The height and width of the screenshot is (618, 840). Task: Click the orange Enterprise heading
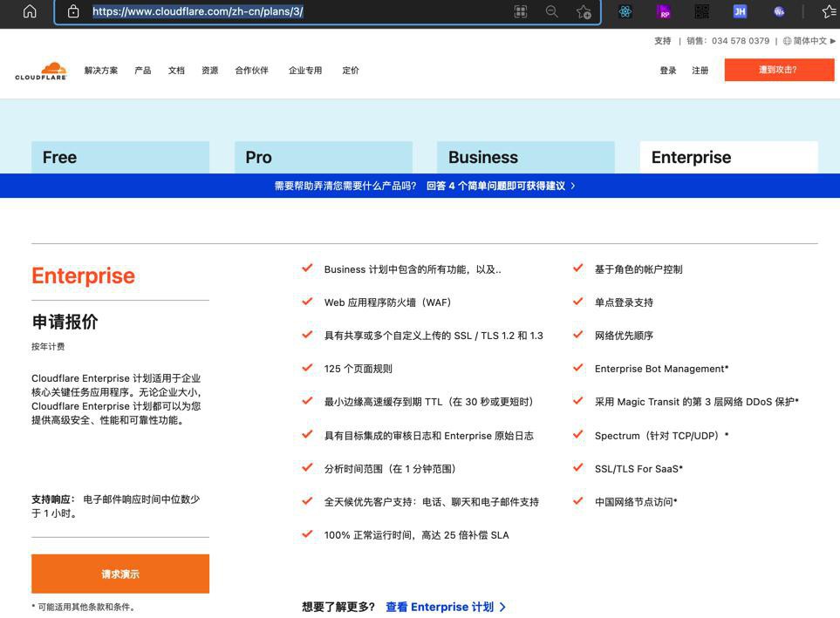click(83, 275)
